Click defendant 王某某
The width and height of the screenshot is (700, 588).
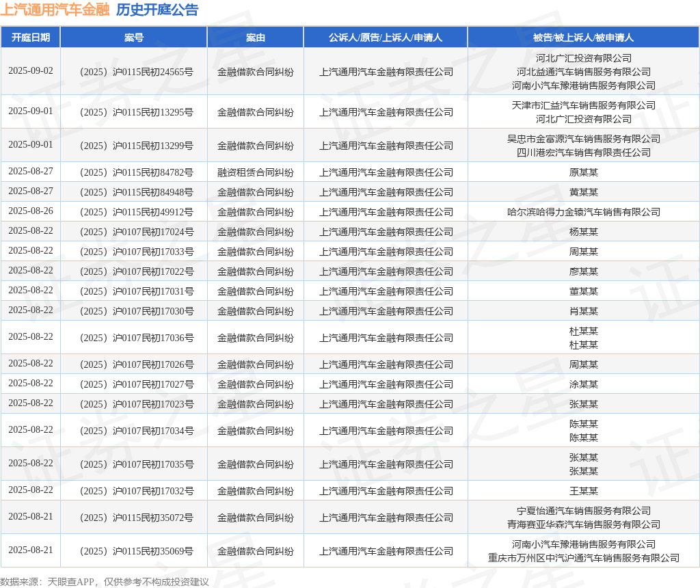(x=584, y=491)
